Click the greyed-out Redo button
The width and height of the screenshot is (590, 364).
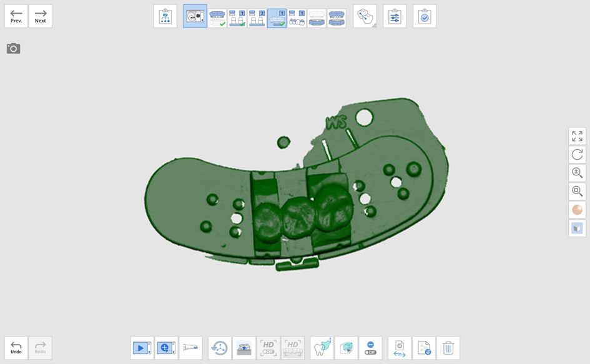pos(40,348)
